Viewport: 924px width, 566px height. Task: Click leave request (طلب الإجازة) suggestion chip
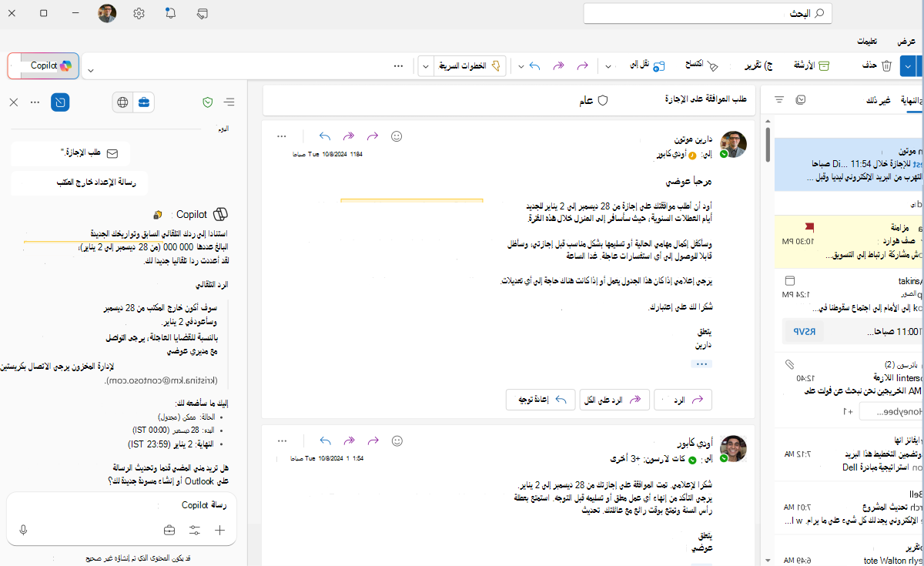pyautogui.click(x=71, y=153)
